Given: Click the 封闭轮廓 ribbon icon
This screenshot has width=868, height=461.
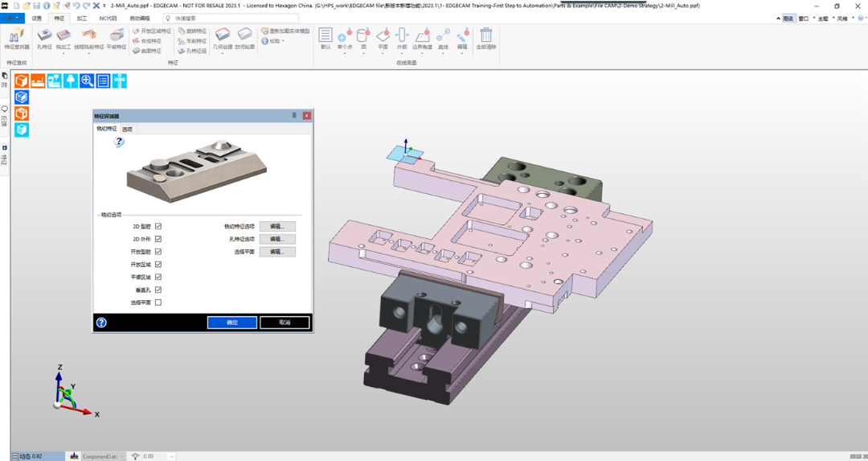Looking at the screenshot, I should (244, 39).
